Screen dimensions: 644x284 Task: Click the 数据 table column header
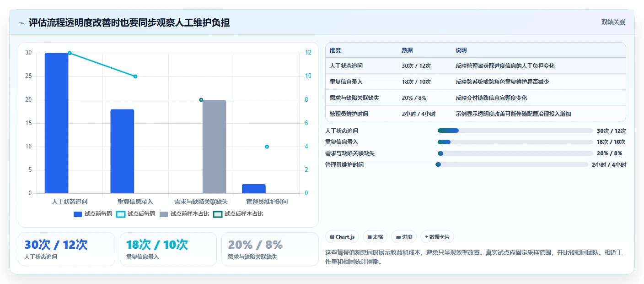[x=407, y=50]
